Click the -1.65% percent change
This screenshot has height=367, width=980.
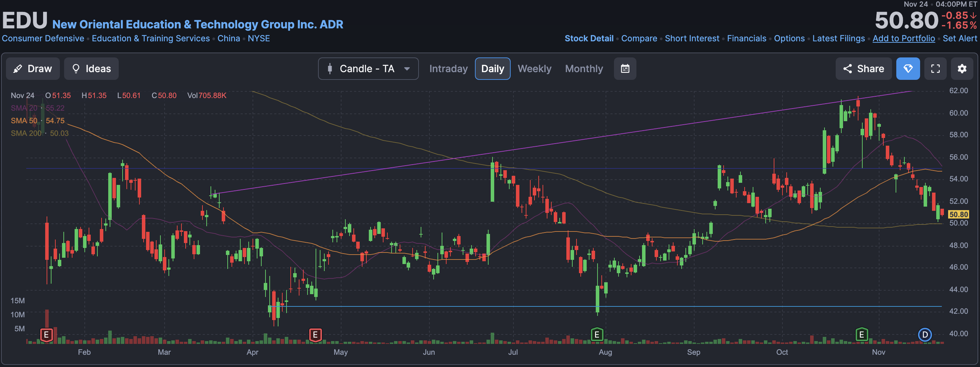coord(959,26)
